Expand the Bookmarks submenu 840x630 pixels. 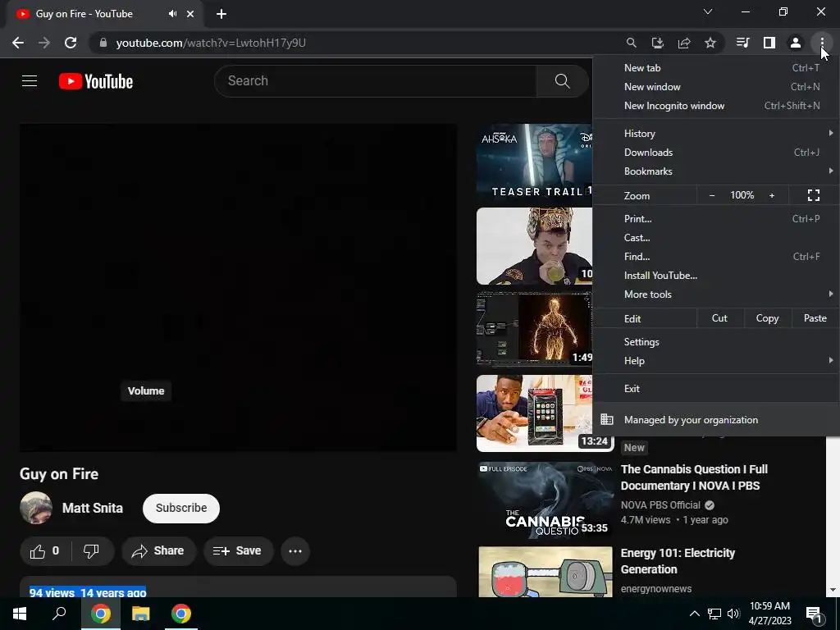pos(715,171)
